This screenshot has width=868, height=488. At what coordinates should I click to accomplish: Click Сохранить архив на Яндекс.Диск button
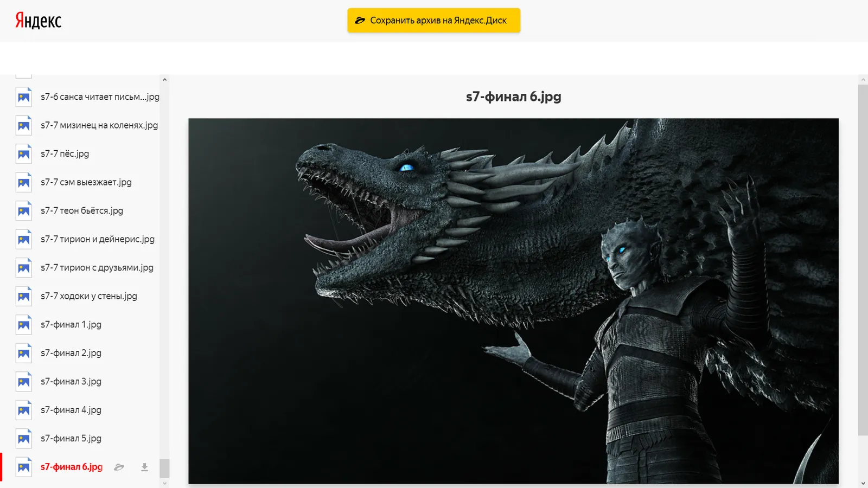(433, 20)
